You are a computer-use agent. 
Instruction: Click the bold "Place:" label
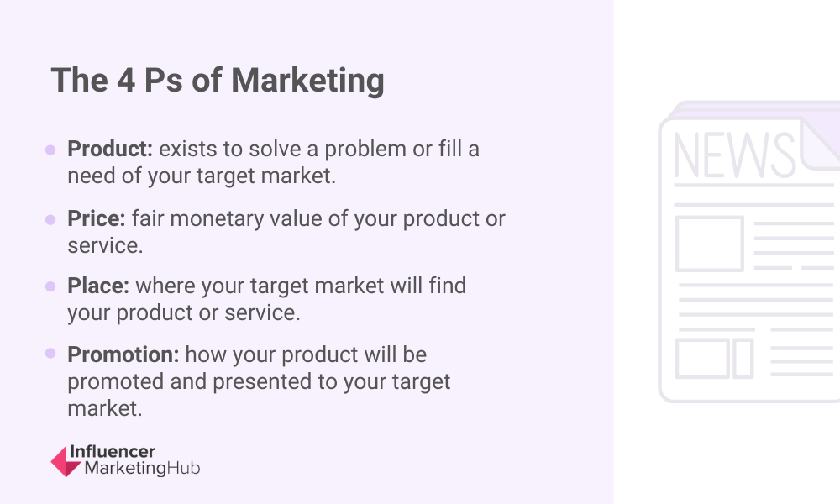(x=98, y=286)
